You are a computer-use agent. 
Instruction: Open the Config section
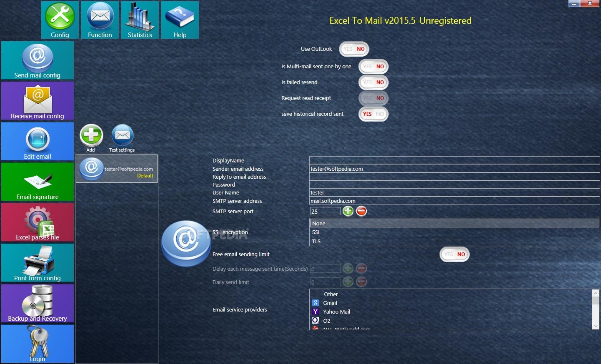pos(60,20)
